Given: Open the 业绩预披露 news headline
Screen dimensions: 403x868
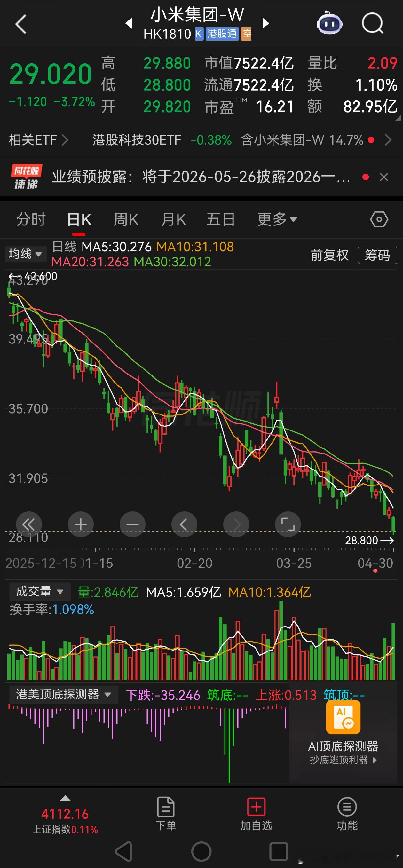Looking at the screenshot, I should [x=201, y=177].
